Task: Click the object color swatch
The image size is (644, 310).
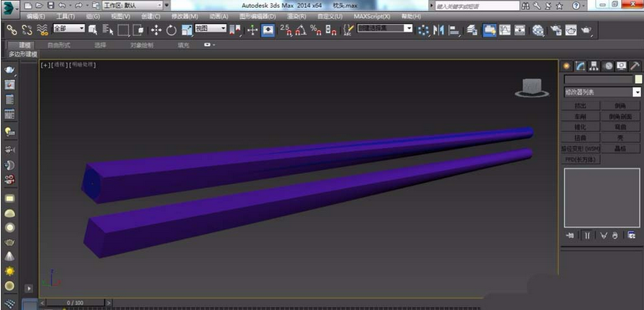Action: (638, 79)
